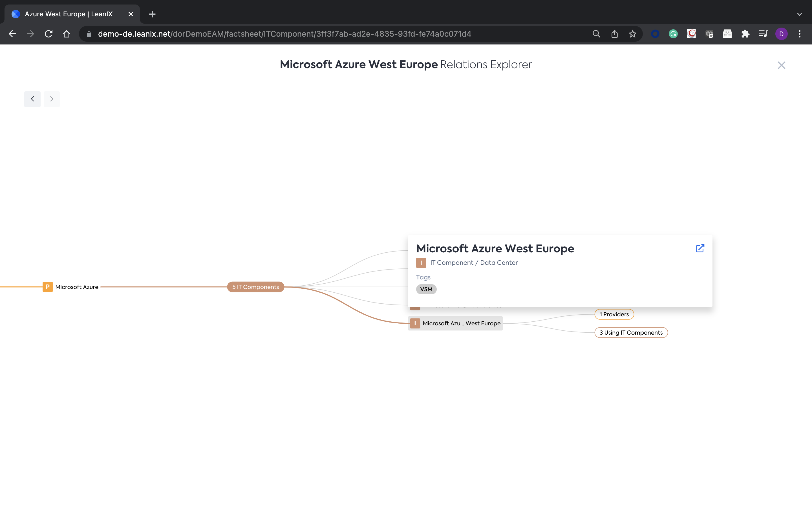812x507 pixels.
Task: Expand the 5 IT Components node
Action: click(255, 287)
